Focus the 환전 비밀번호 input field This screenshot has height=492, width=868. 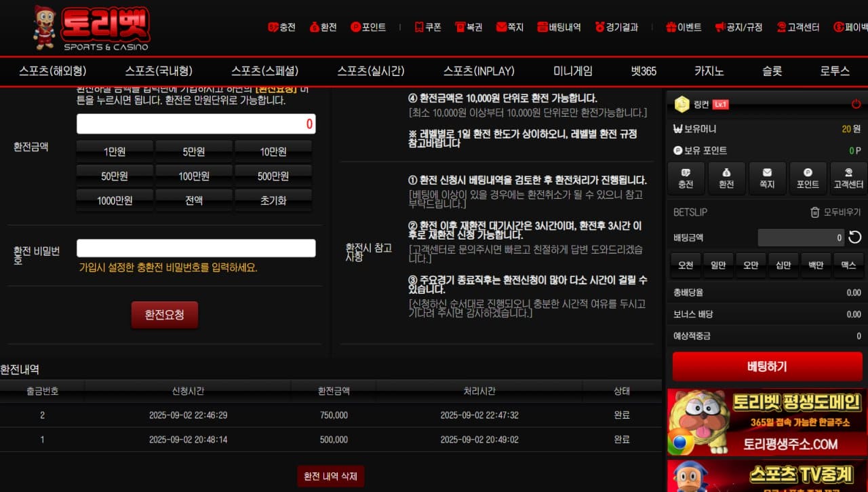pyautogui.click(x=196, y=248)
